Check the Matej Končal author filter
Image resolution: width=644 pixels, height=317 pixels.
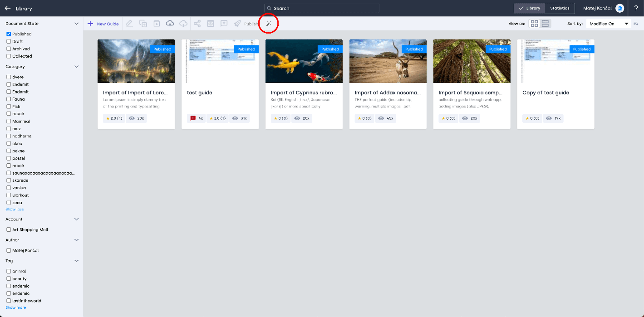point(9,250)
